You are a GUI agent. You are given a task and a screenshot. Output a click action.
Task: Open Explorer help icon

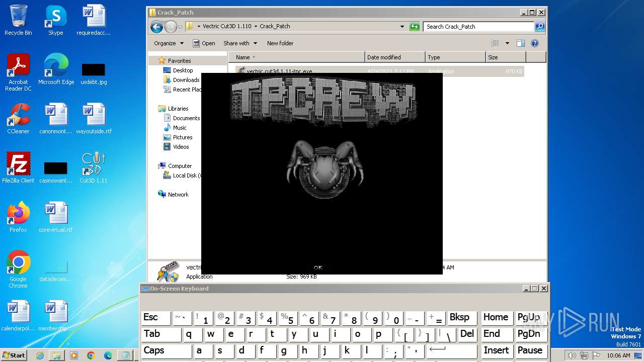tap(535, 43)
